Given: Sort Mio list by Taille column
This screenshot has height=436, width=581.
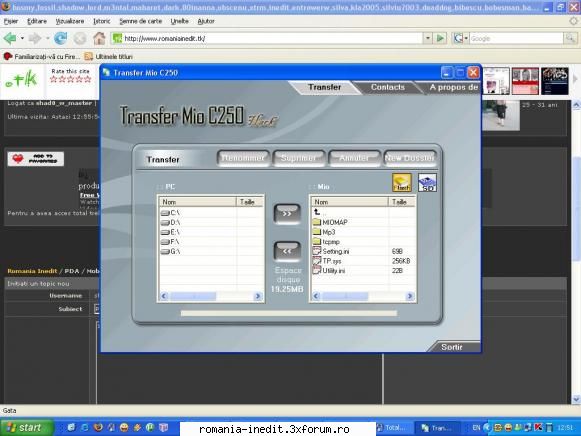Looking at the screenshot, I should coord(402,202).
